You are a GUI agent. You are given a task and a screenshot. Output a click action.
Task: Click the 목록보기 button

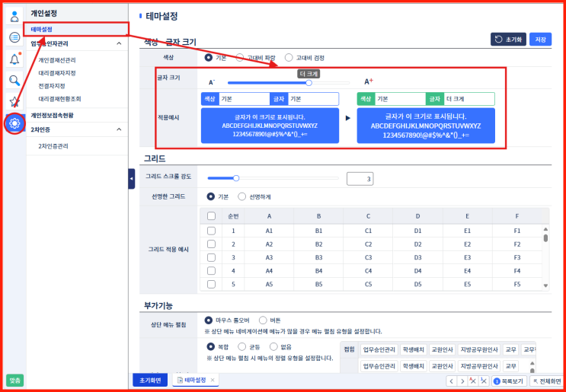[510, 381]
